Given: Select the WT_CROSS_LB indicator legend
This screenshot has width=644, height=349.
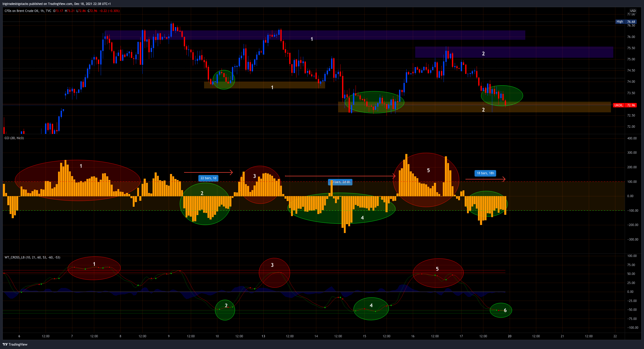Looking at the screenshot, I should (32, 257).
